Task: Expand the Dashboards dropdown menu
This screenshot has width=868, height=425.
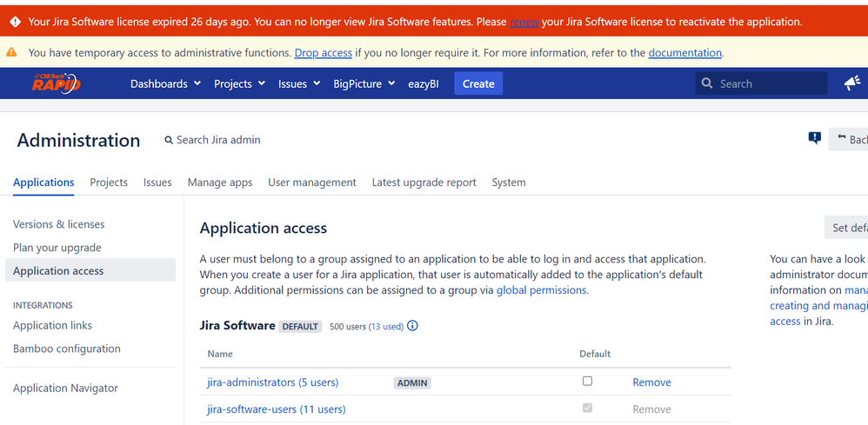Action: [165, 83]
